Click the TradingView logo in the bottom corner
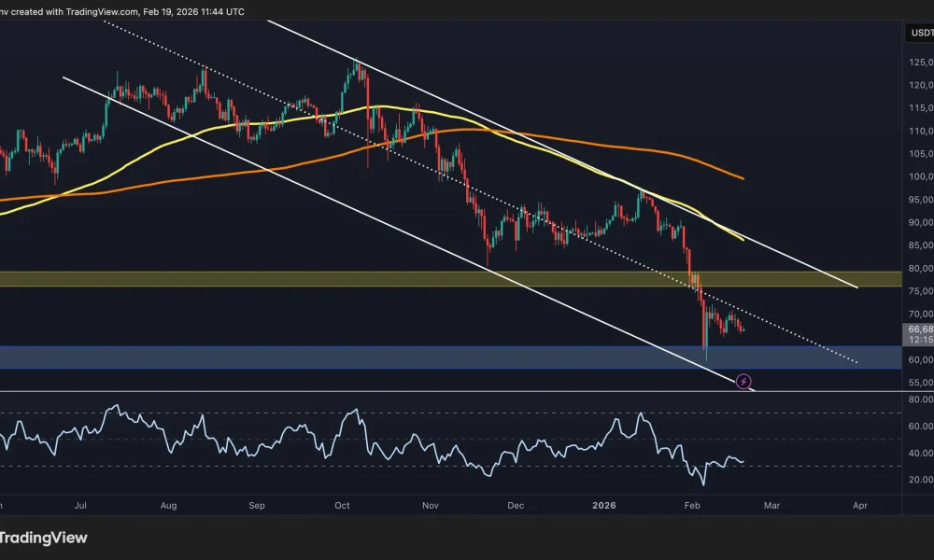This screenshot has width=934, height=560. pos(44,538)
